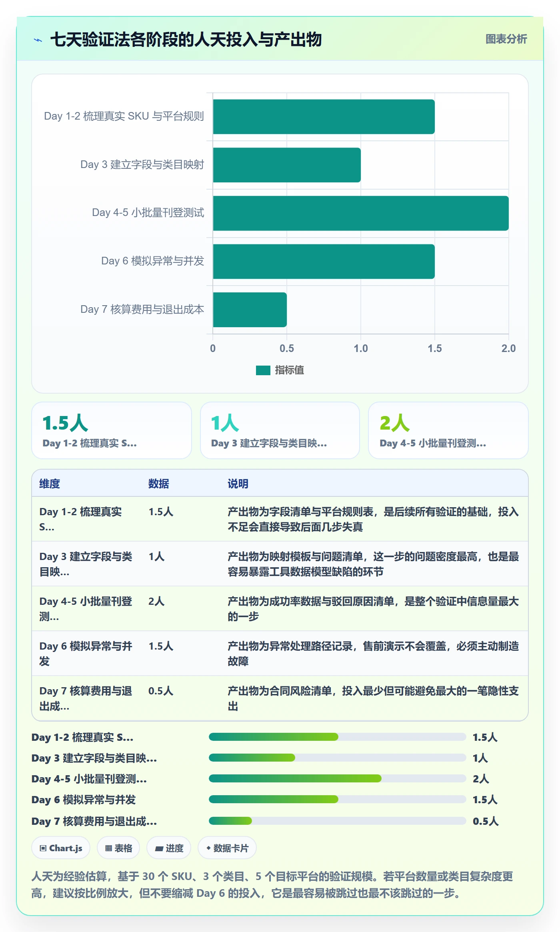The image size is (560, 932).
Task: Click the Day 4-5 小批量刊登测试 chart bar
Action: pos(361,213)
